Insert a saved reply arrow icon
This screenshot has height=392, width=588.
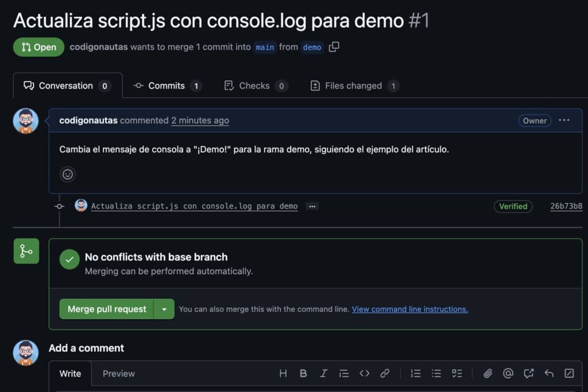click(549, 373)
